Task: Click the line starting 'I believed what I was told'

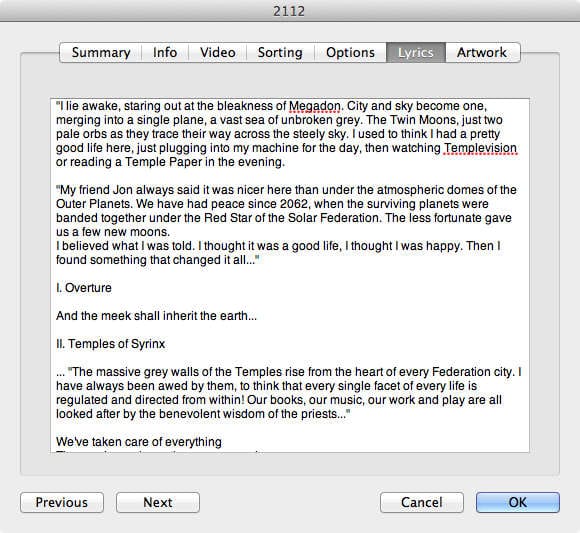Action: pyautogui.click(x=278, y=246)
